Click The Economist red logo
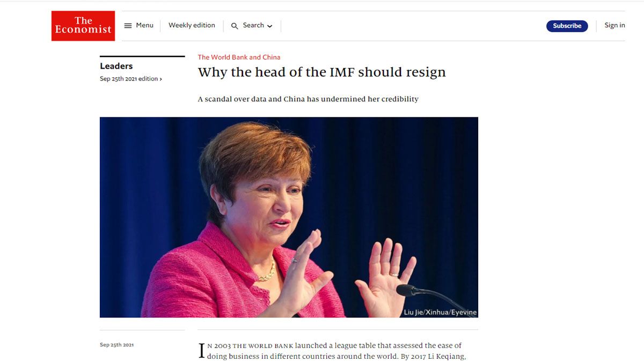The width and height of the screenshot is (644, 362). (83, 26)
